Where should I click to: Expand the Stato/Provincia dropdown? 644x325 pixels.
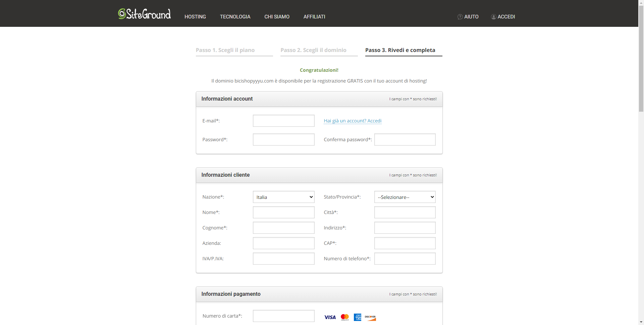405,197
